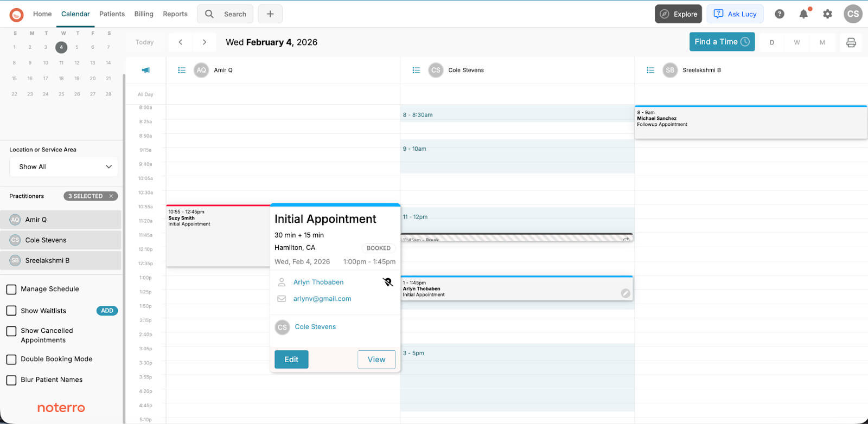Enable Blur Patient Names
Screen dimensions: 868x424
tap(11, 380)
